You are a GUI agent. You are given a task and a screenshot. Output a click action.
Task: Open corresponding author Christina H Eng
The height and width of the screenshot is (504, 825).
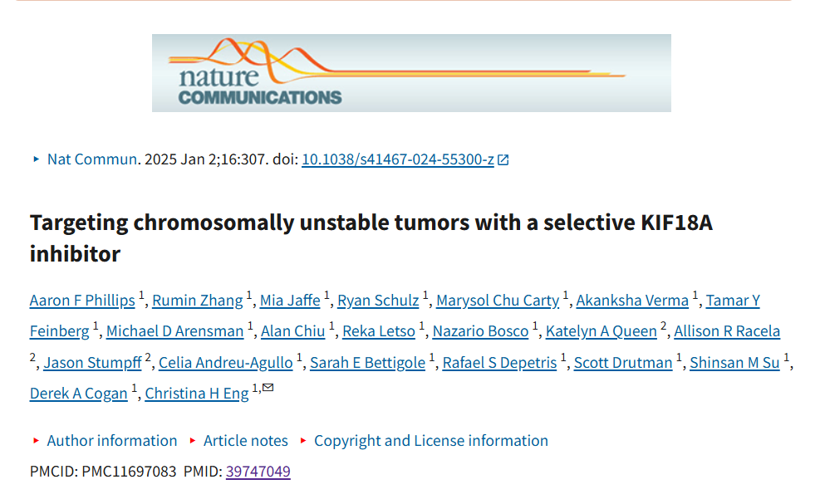(197, 394)
